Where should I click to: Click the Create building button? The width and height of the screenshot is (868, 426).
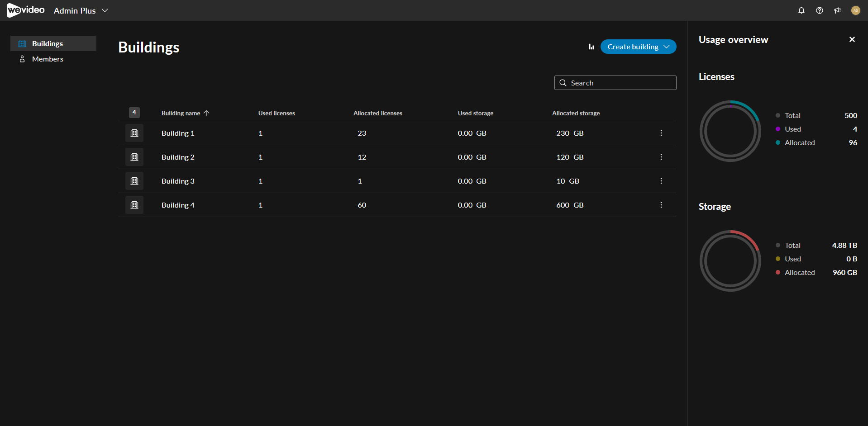pyautogui.click(x=638, y=47)
